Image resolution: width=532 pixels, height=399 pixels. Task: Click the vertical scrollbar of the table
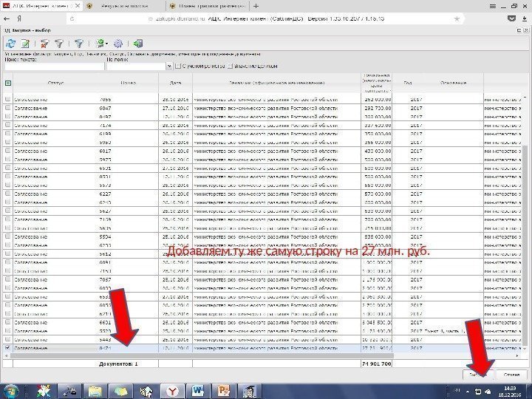click(x=525, y=245)
